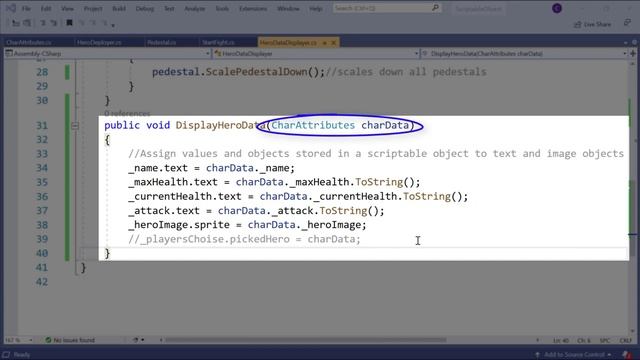Open the Build menu

click(119, 9)
